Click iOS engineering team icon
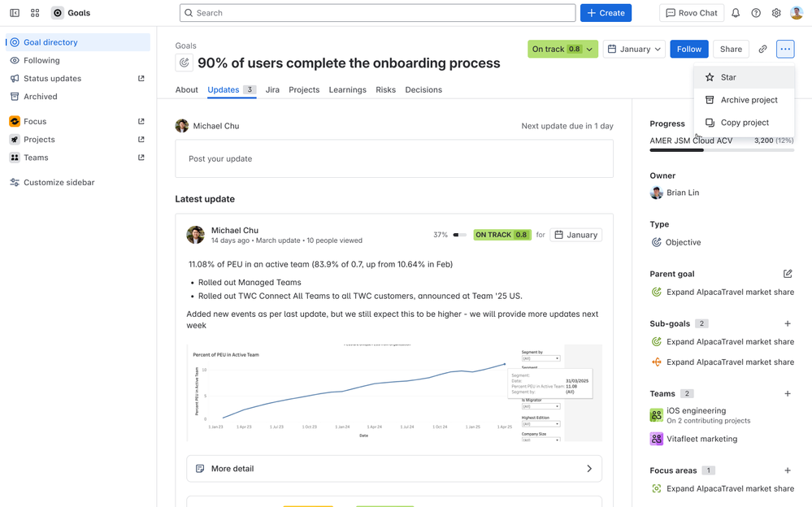 [x=656, y=415]
